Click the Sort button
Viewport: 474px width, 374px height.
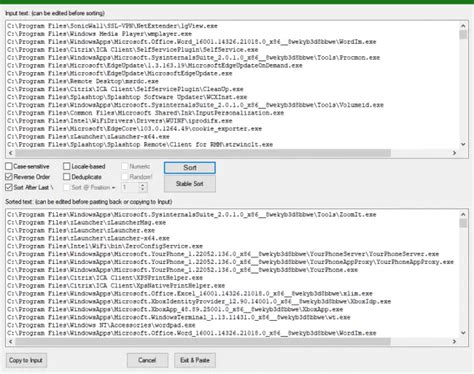[x=190, y=168]
